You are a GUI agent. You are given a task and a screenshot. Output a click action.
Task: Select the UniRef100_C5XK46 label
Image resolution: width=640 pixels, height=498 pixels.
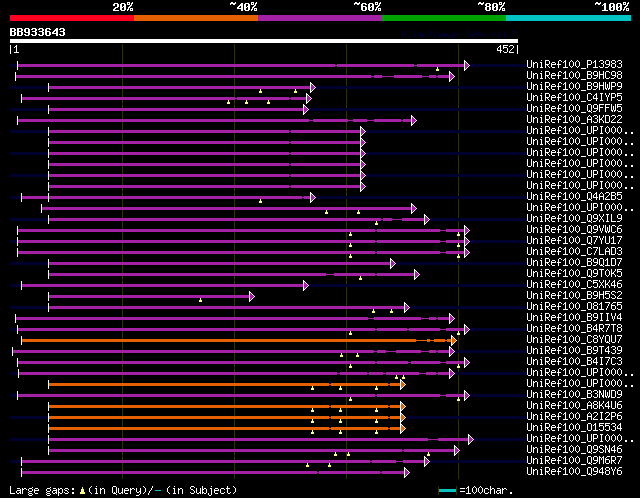tap(574, 285)
